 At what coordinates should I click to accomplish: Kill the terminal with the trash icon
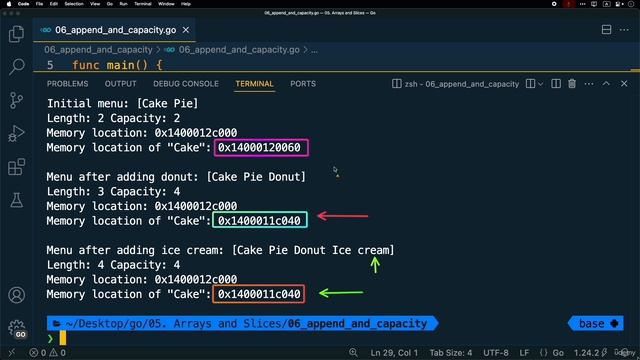click(x=572, y=84)
